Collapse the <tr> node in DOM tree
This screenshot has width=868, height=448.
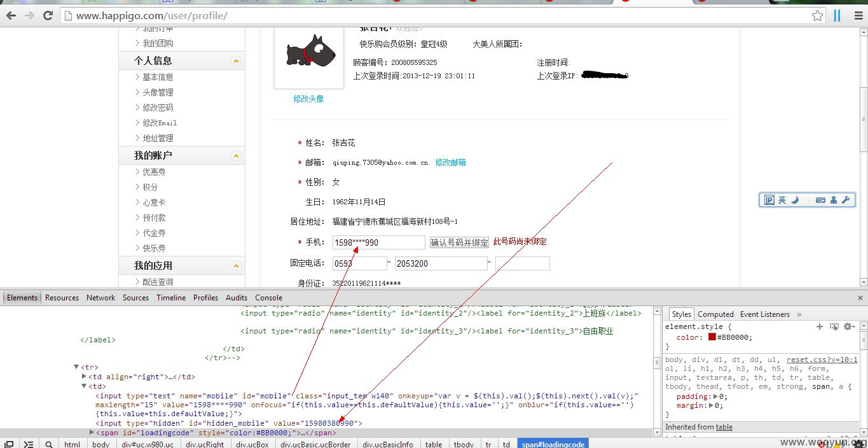click(x=76, y=367)
